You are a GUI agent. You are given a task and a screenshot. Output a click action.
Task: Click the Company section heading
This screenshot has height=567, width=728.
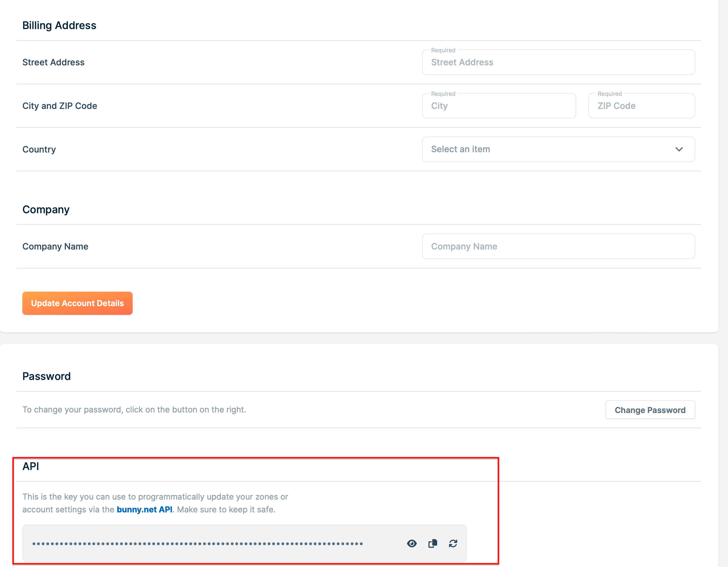46,209
